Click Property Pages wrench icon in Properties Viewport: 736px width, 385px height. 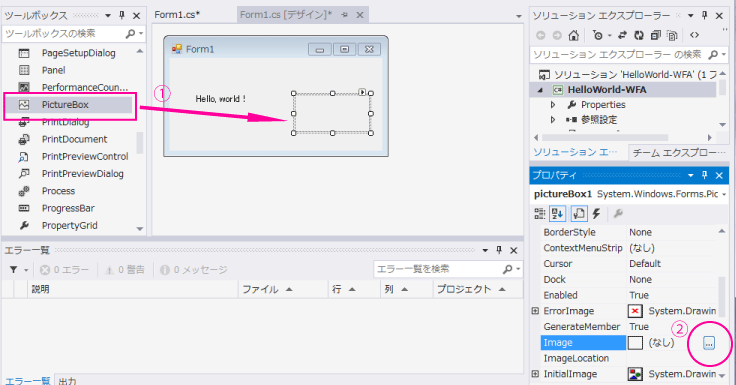618,214
